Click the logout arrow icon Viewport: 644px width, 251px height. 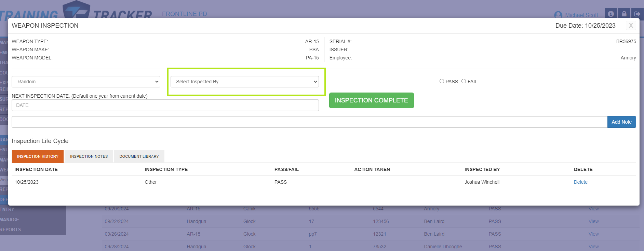pos(637,14)
